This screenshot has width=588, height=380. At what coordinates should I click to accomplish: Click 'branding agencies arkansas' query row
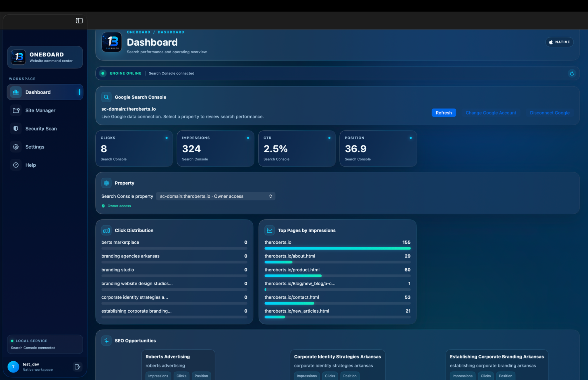point(174,258)
